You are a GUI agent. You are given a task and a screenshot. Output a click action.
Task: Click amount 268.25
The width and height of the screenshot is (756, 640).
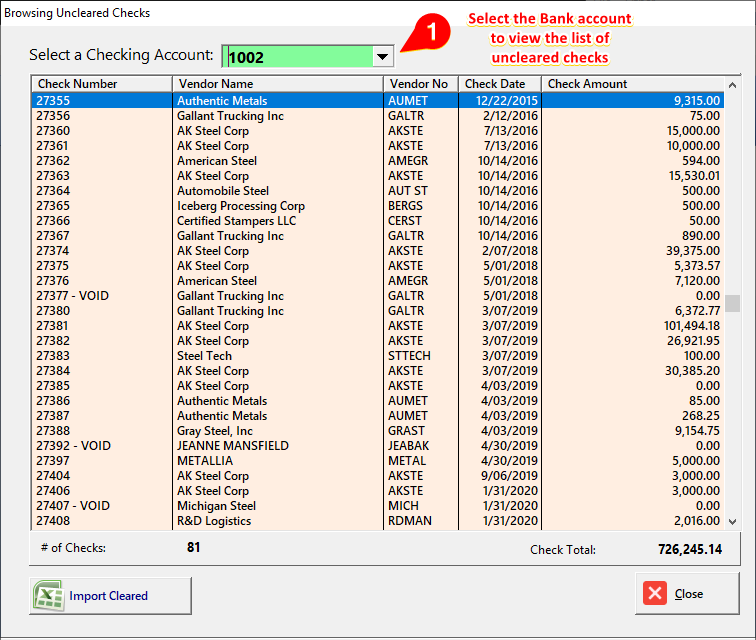point(701,415)
